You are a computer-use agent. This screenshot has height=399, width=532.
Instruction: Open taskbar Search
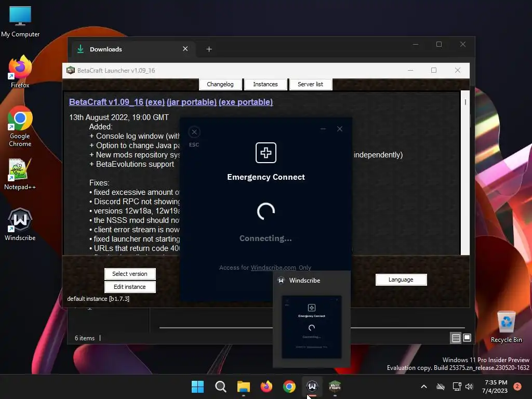[x=220, y=387]
